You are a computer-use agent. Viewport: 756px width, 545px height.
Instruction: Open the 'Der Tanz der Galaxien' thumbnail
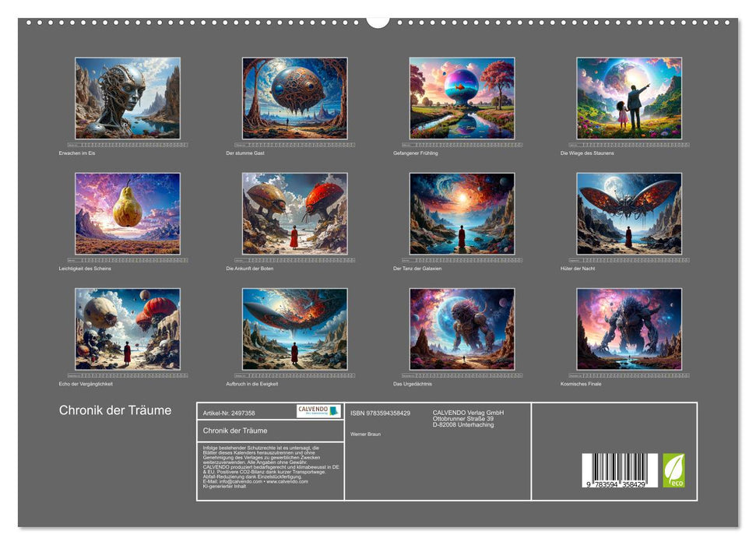click(x=462, y=213)
